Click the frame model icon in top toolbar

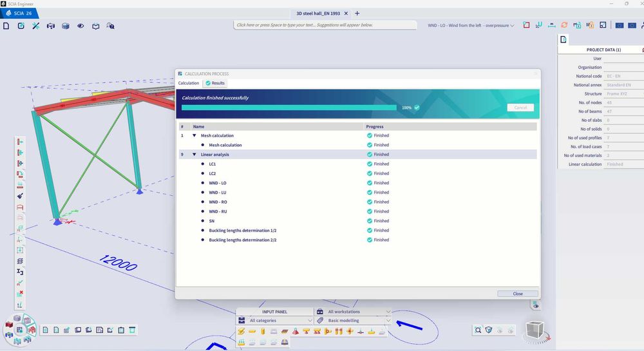[x=50, y=26]
